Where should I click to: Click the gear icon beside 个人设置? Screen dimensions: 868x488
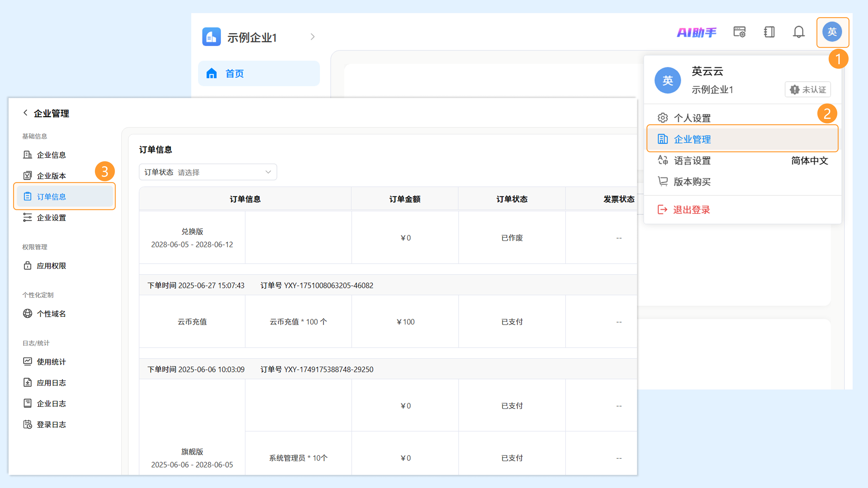[x=663, y=118]
